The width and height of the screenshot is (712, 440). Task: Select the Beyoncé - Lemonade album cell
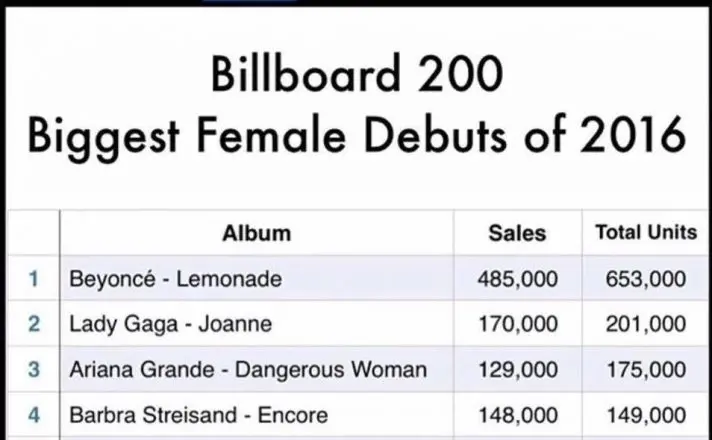click(x=175, y=279)
